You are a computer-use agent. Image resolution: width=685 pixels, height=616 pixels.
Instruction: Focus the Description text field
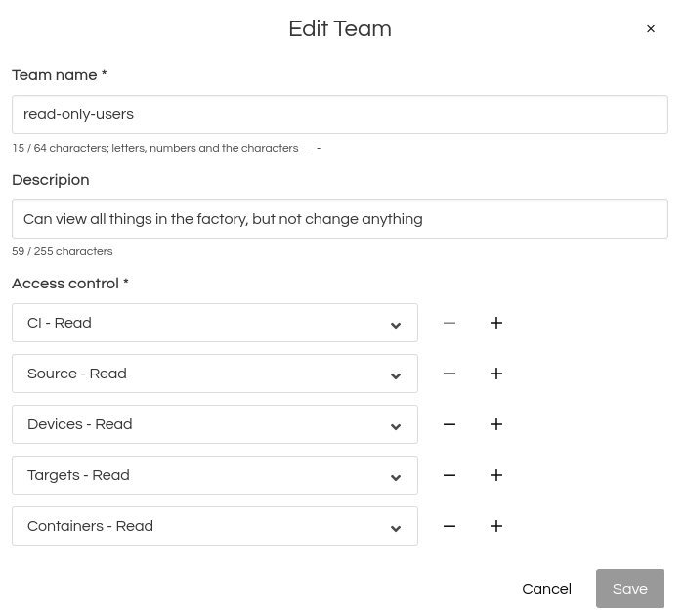(x=339, y=219)
